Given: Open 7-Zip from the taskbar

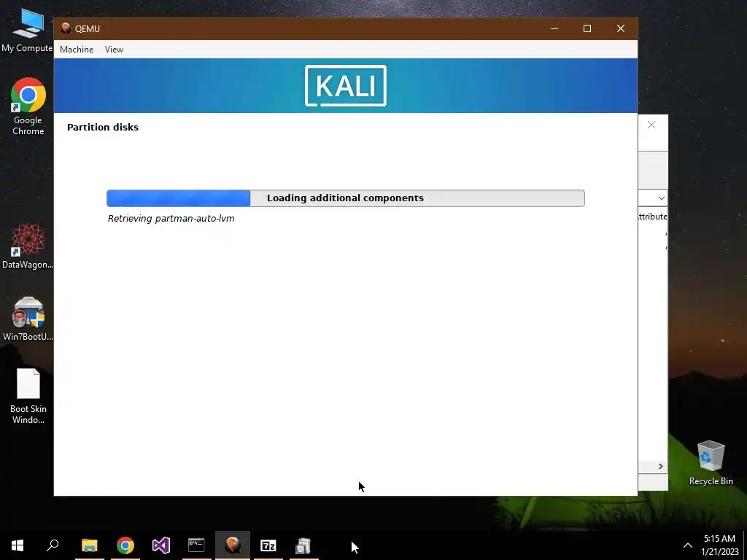Looking at the screenshot, I should click(x=268, y=545).
